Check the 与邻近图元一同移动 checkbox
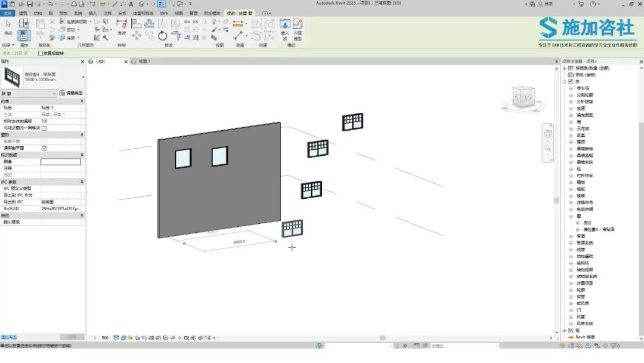 44,128
